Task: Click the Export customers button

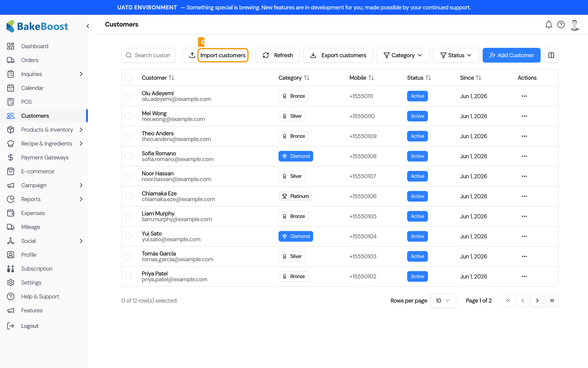Action: [x=338, y=55]
